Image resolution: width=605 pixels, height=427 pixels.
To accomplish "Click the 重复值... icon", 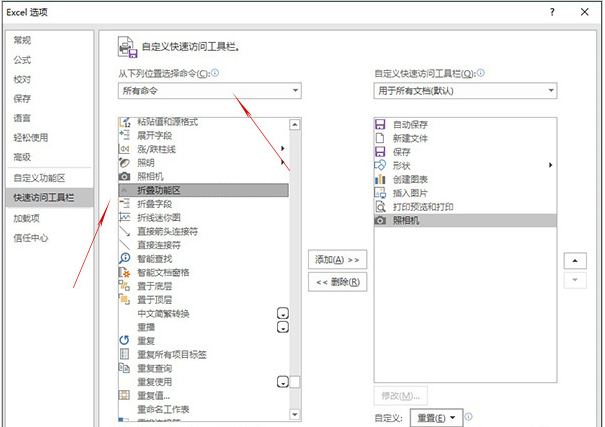I will point(124,395).
